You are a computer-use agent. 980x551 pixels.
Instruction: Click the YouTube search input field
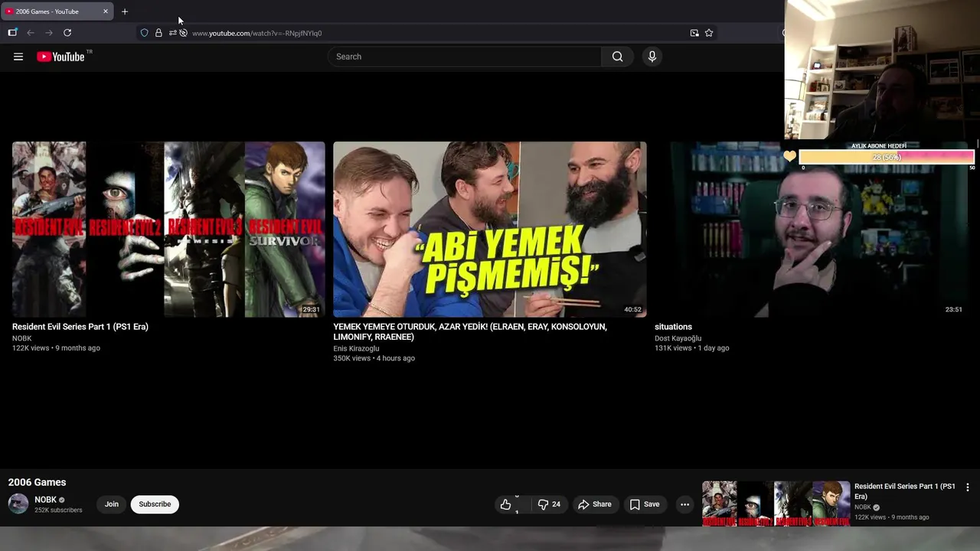(x=465, y=57)
